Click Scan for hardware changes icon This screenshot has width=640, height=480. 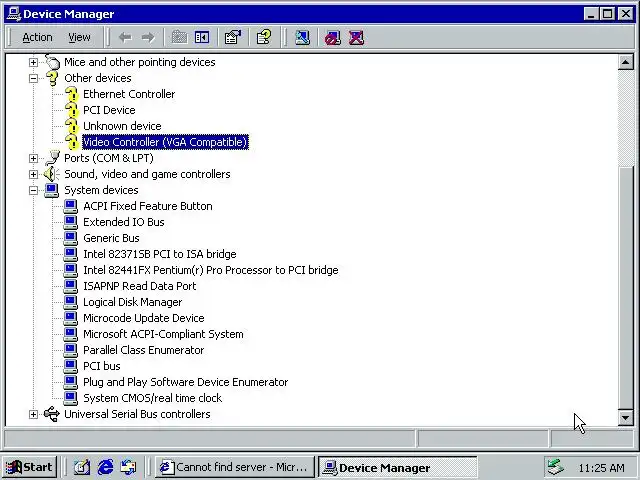point(302,38)
